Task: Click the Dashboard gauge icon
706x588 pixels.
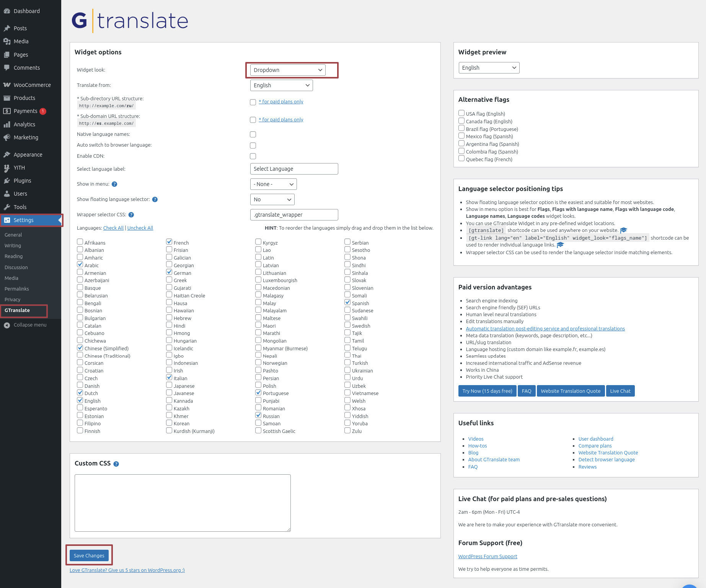Action: 7,11
